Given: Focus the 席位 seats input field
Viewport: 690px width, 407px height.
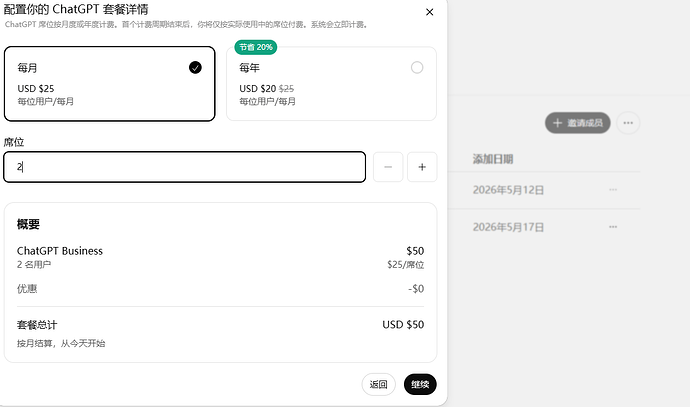Looking at the screenshot, I should click(x=184, y=167).
